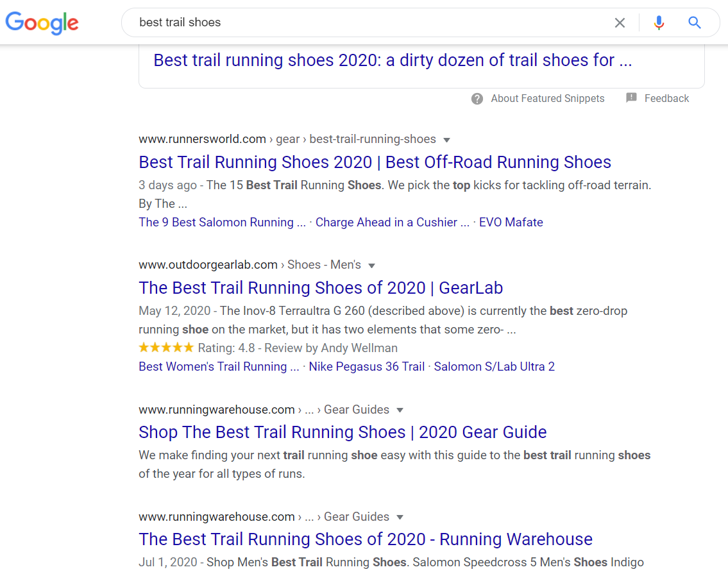The width and height of the screenshot is (728, 574).
Task: Click the blue magnifier search icon
Action: tap(694, 22)
